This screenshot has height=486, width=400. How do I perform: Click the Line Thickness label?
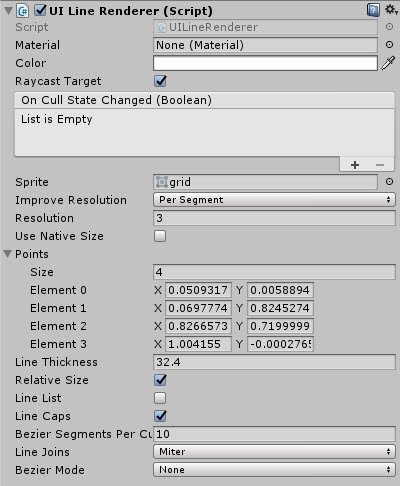tap(56, 362)
